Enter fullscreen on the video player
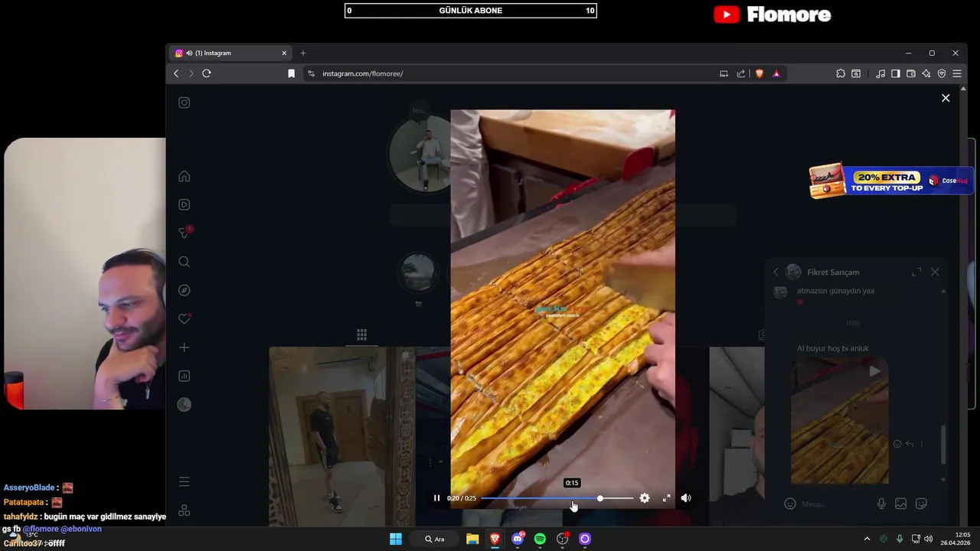Image resolution: width=980 pixels, height=551 pixels. (666, 498)
